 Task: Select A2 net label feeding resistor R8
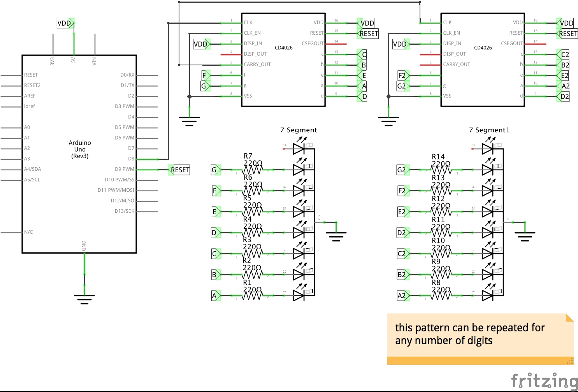[x=403, y=296]
